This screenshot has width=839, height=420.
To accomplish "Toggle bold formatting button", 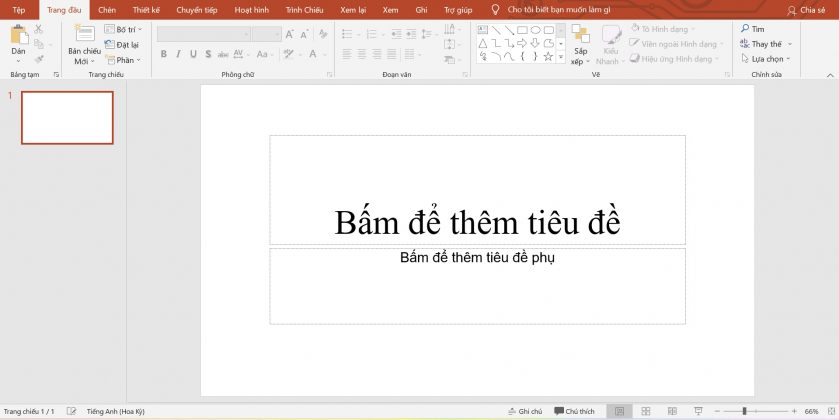I will tap(163, 55).
